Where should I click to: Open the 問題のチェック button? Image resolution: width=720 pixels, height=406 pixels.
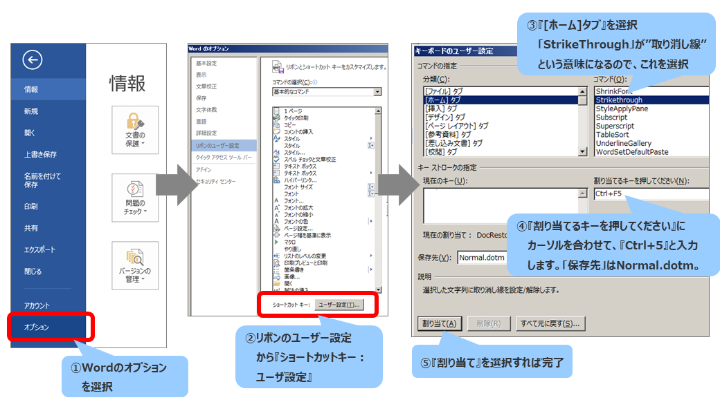click(135, 198)
